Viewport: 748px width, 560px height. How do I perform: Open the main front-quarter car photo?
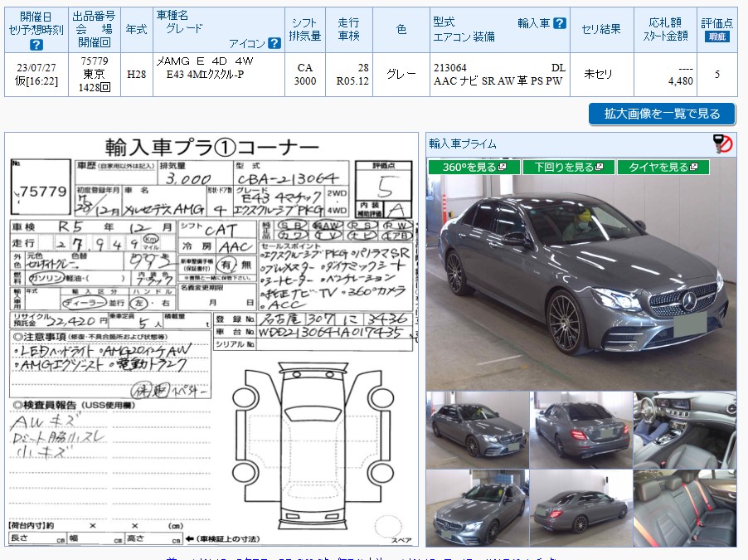point(581,282)
